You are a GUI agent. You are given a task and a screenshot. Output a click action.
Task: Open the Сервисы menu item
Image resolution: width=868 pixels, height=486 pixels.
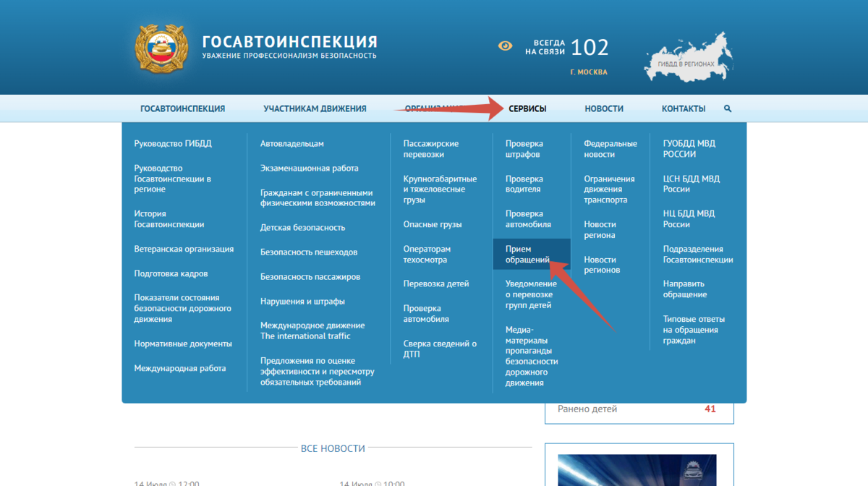pos(527,108)
